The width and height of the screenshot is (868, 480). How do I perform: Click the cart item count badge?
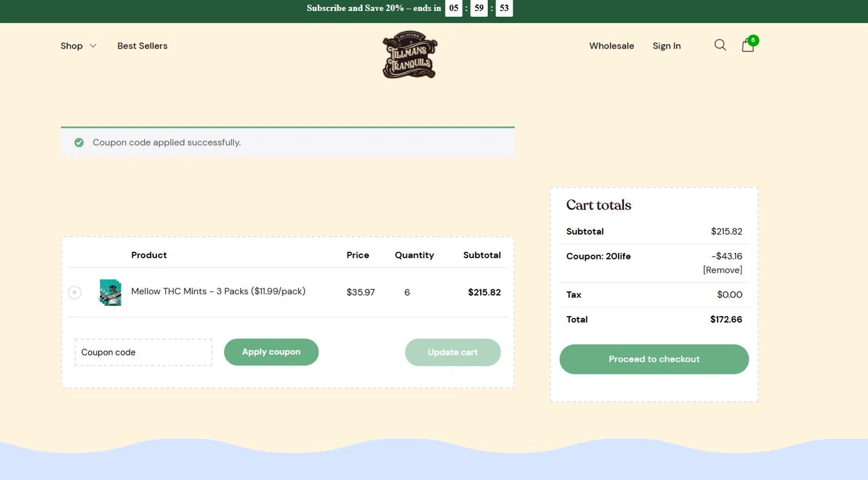click(753, 41)
